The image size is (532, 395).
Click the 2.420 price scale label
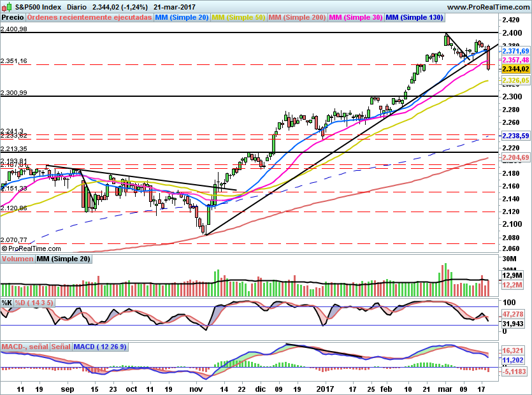(510, 20)
